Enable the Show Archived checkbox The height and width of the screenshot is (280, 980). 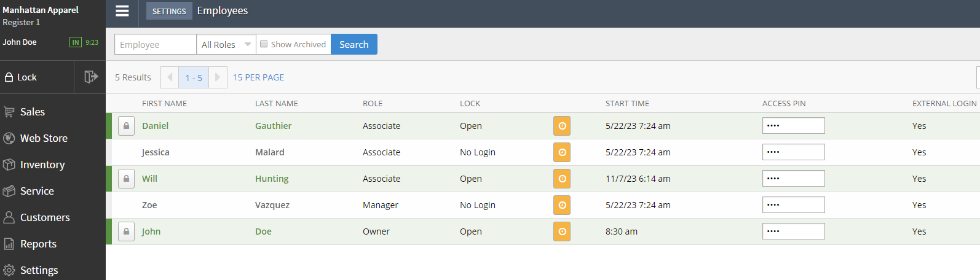264,44
